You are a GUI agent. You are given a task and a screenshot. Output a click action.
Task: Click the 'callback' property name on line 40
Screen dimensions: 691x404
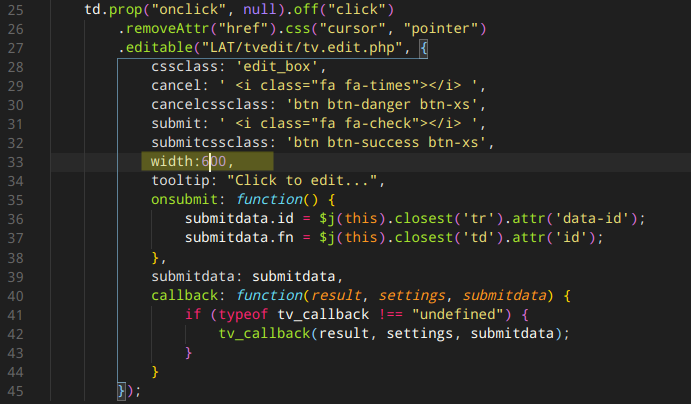(185, 295)
